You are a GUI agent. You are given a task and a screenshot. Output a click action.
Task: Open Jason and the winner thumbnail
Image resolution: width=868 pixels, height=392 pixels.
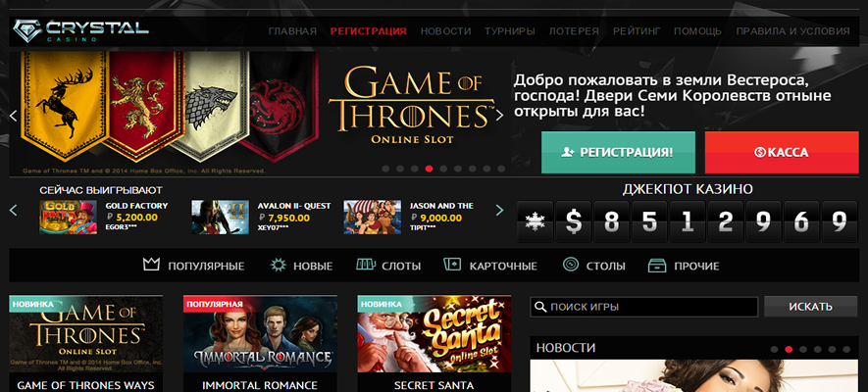coord(372,218)
